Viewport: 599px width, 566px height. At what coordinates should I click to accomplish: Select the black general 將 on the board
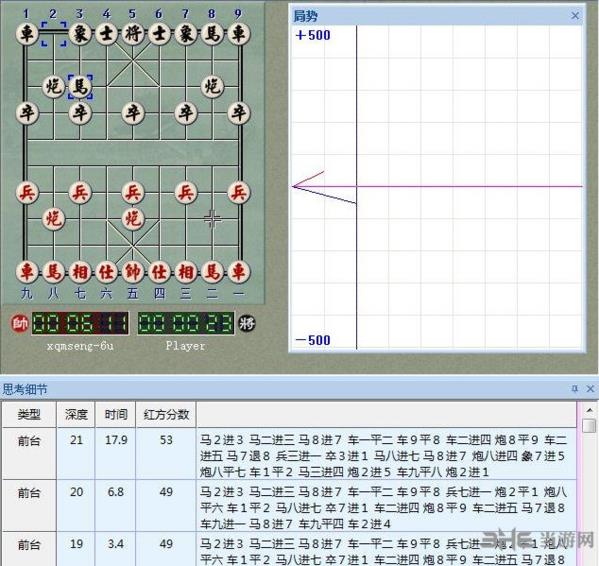(133, 34)
